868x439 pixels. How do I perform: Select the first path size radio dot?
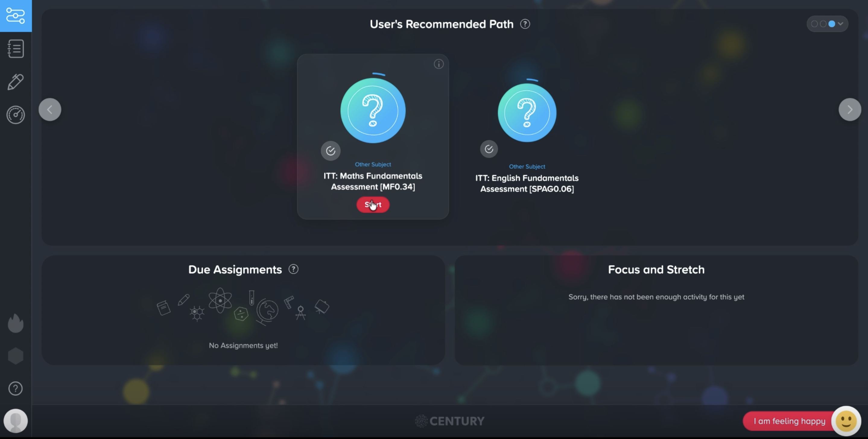click(814, 24)
